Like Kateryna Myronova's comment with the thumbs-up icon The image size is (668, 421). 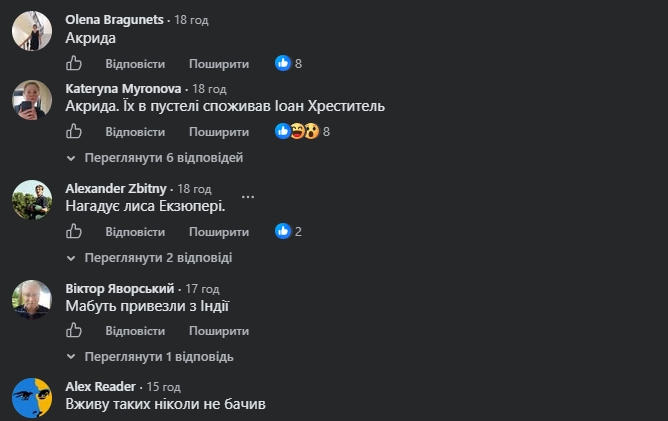(74, 131)
